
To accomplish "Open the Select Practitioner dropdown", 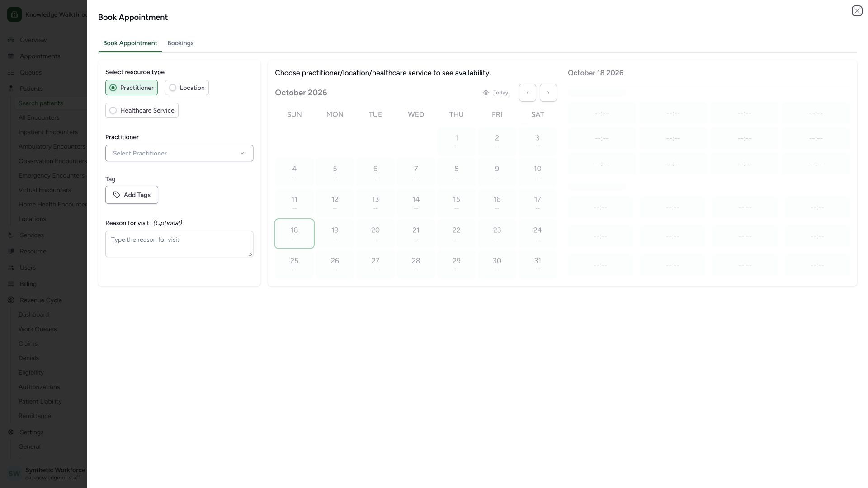I will (x=179, y=153).
